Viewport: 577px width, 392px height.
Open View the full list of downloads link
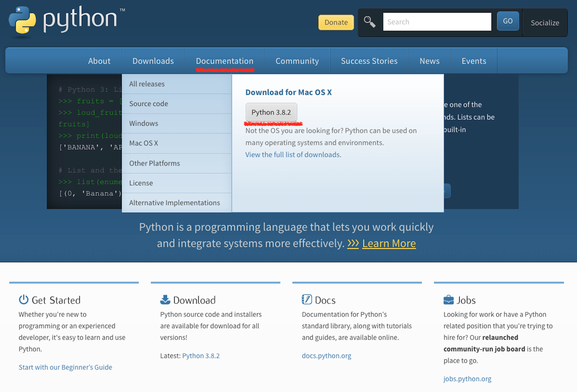pyautogui.click(x=293, y=155)
